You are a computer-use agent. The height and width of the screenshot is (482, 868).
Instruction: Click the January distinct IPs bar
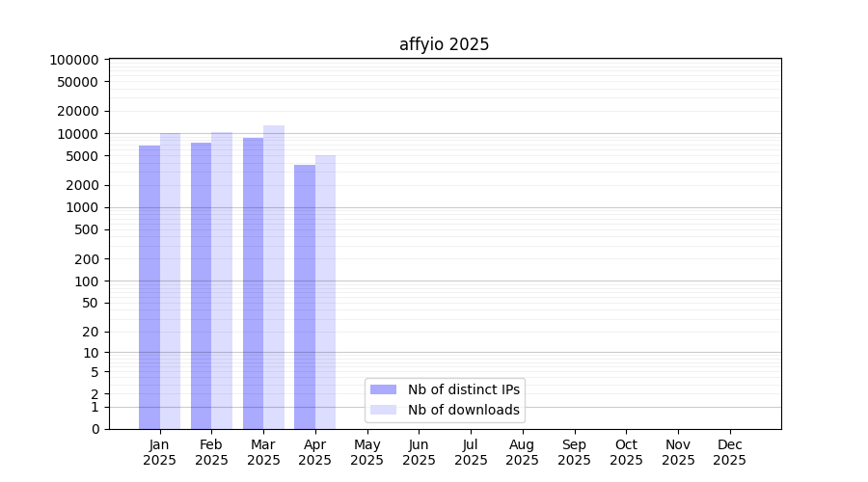pos(149,287)
